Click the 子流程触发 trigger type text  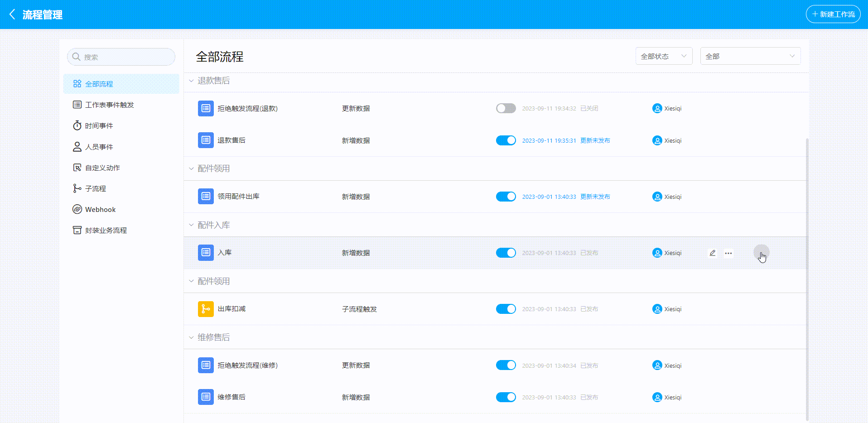point(359,309)
